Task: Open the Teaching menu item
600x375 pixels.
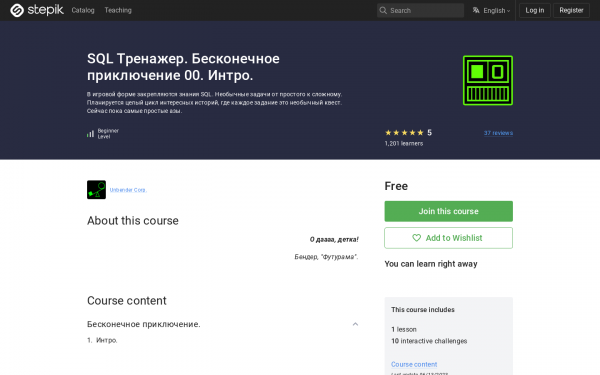Action: (x=118, y=10)
